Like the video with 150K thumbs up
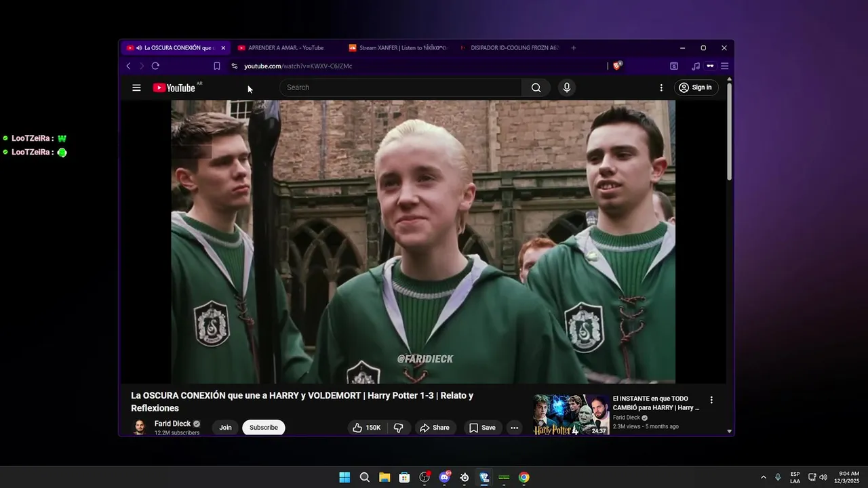 click(x=367, y=428)
